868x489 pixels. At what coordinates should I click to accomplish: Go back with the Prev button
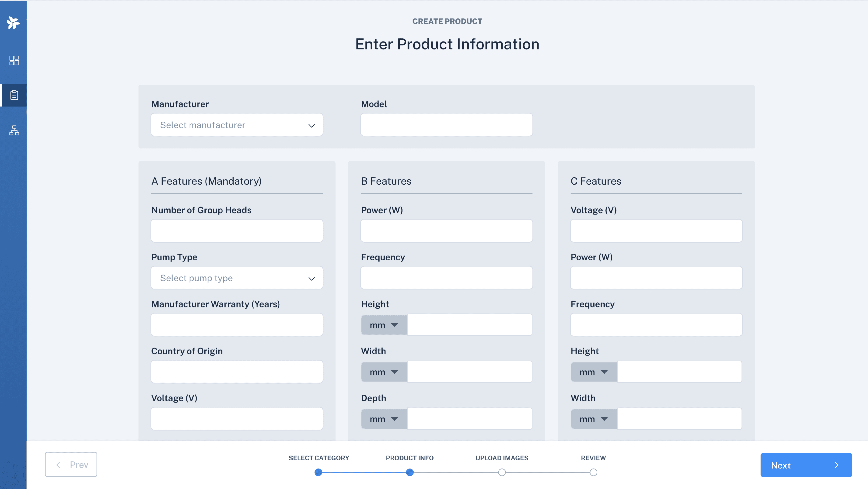pos(71,464)
